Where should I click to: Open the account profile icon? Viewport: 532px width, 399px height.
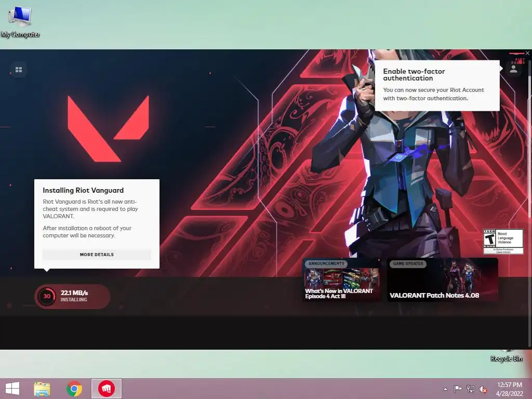click(513, 69)
